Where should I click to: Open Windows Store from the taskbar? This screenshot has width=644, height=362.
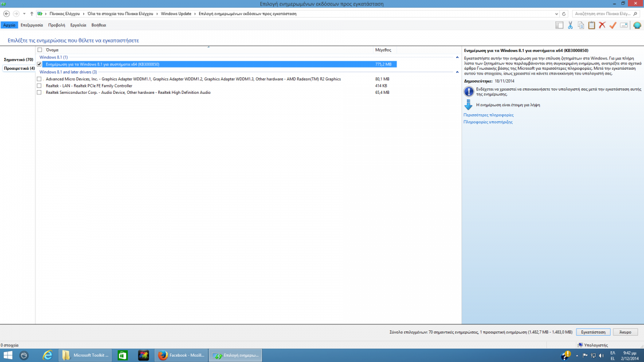122,355
